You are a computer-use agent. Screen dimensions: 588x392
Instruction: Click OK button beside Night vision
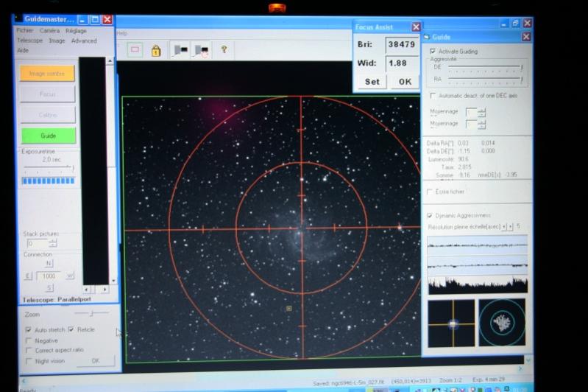(x=96, y=361)
